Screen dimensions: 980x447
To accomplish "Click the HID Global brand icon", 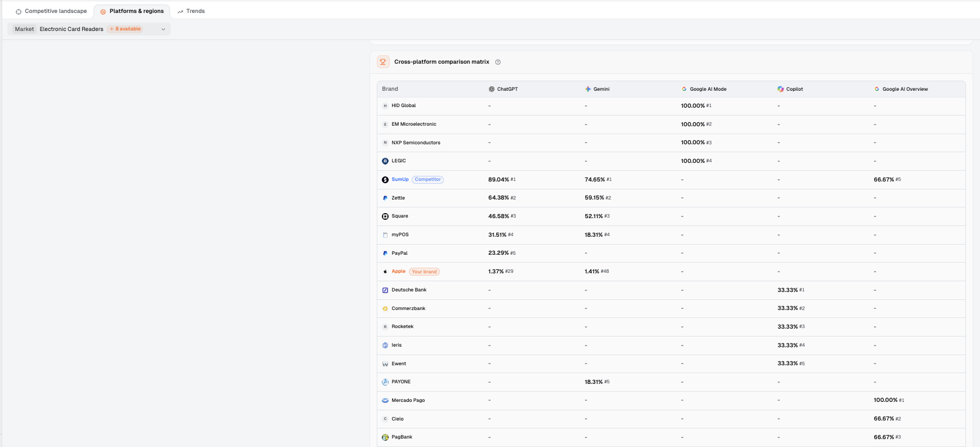I will coord(385,106).
